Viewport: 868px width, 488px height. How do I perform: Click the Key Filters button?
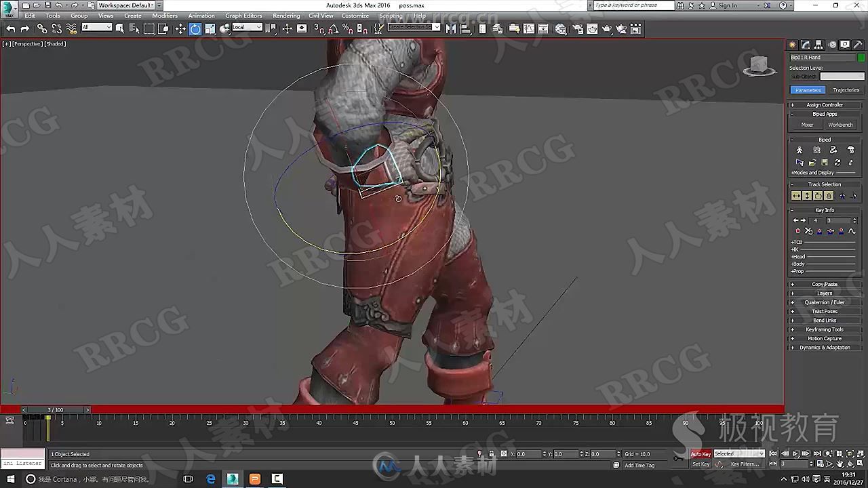pyautogui.click(x=744, y=464)
